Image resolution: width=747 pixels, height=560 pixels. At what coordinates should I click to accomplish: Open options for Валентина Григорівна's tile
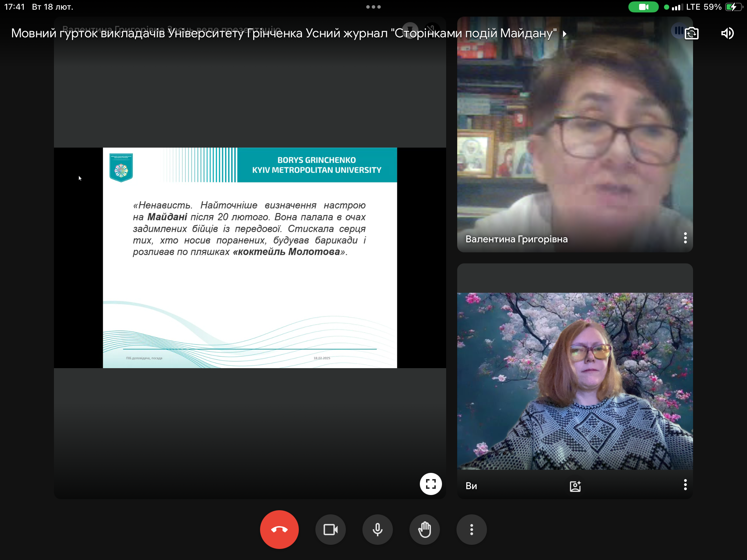click(685, 238)
